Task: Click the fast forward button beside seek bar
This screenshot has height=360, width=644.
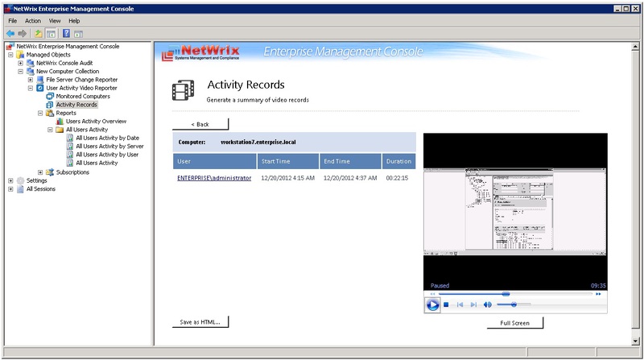Action: coord(598,294)
